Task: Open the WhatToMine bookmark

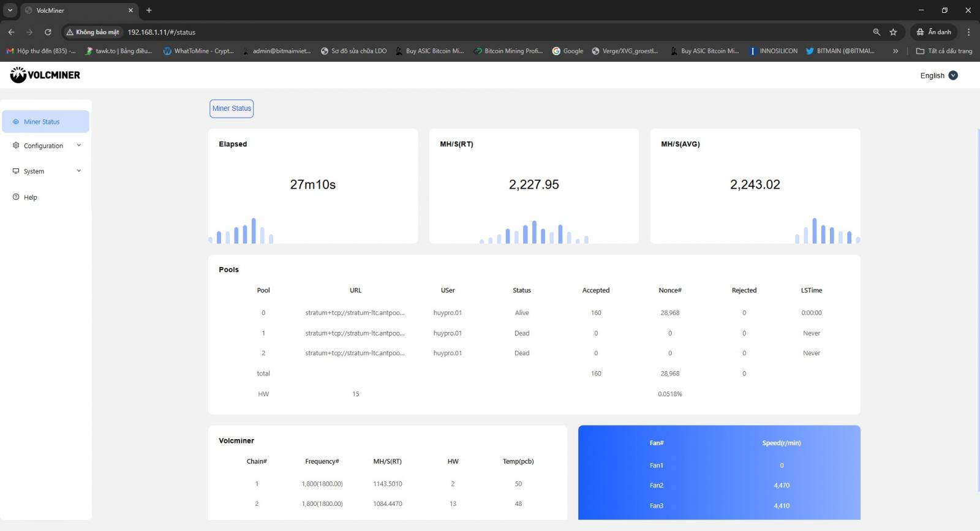Action: (198, 51)
